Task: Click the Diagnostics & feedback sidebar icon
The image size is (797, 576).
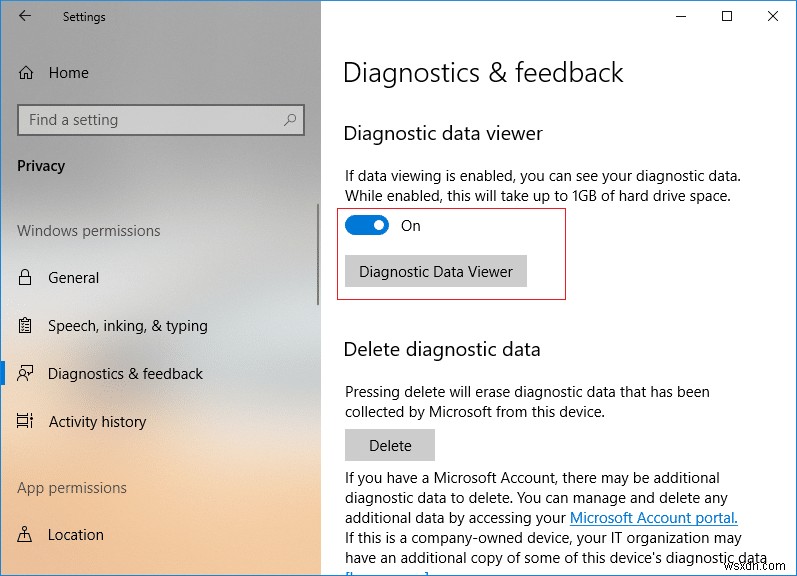Action: (26, 374)
